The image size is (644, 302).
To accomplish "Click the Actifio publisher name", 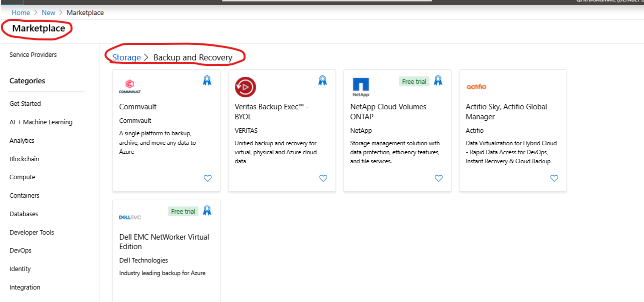I will pyautogui.click(x=475, y=131).
